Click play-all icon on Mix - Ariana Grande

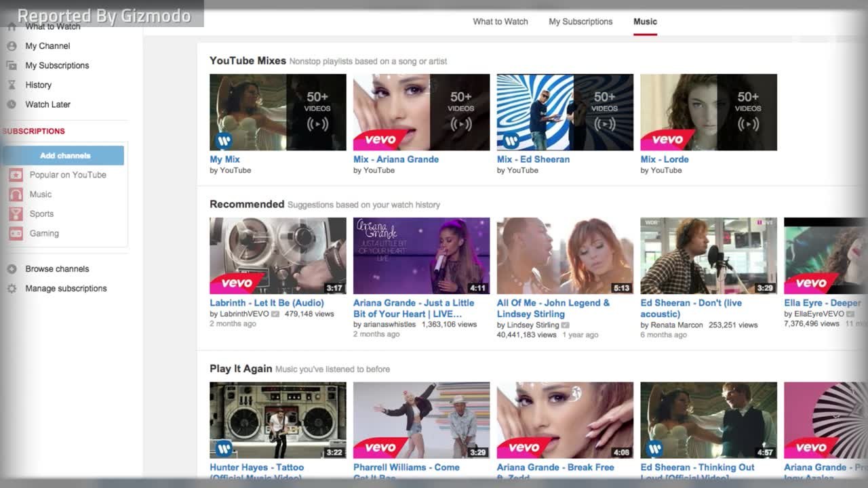point(461,125)
